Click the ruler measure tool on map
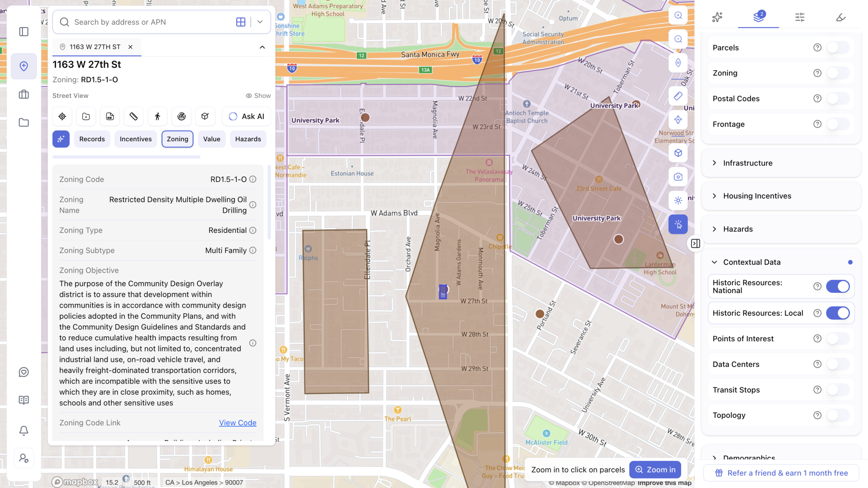The height and width of the screenshot is (488, 868). click(x=678, y=96)
